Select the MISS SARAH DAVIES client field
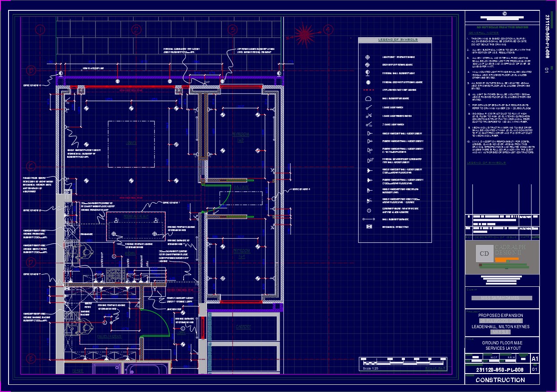 tap(502, 298)
